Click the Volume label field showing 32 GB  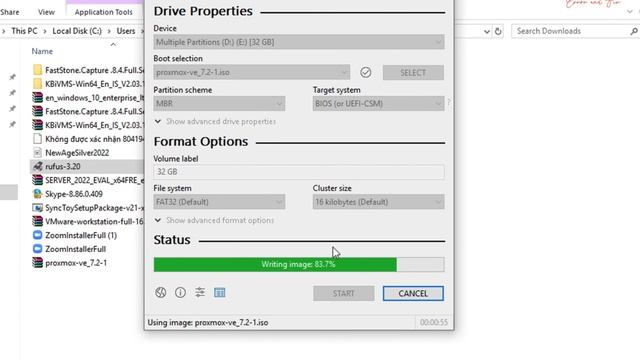(x=299, y=172)
